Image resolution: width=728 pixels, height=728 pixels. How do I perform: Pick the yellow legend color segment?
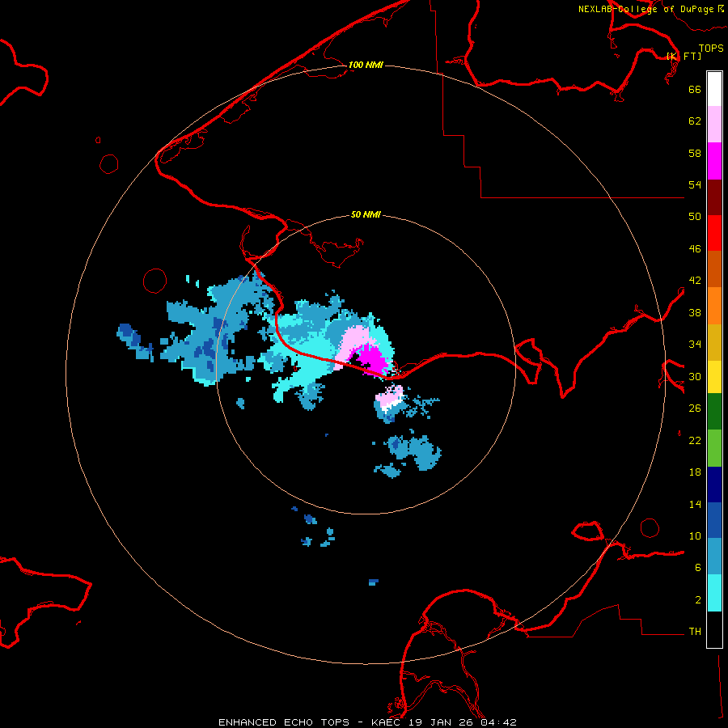(x=714, y=377)
